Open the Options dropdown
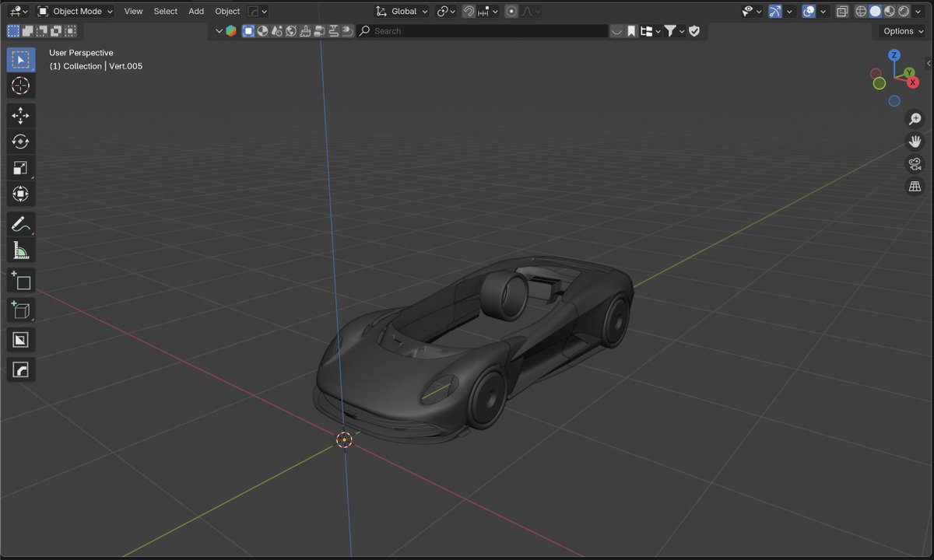The height and width of the screenshot is (560, 934). pos(904,31)
